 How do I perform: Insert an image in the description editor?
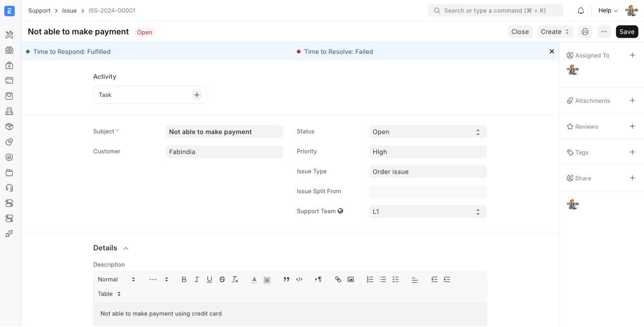pos(351,280)
